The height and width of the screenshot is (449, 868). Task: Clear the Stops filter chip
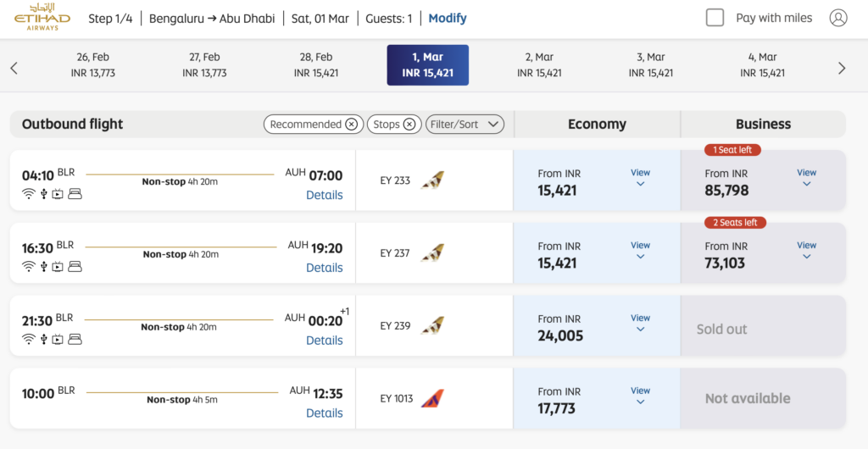(x=409, y=125)
